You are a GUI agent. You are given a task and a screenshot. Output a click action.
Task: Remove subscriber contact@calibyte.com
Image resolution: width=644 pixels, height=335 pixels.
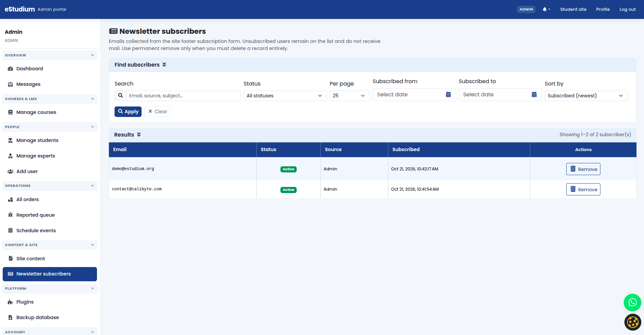[x=583, y=189]
